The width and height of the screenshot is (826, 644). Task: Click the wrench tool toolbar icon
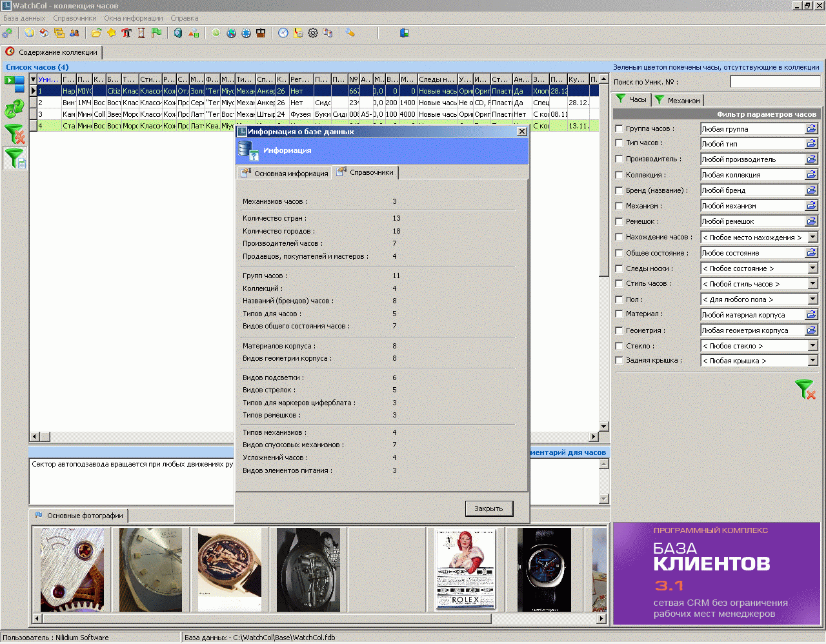pos(350,33)
